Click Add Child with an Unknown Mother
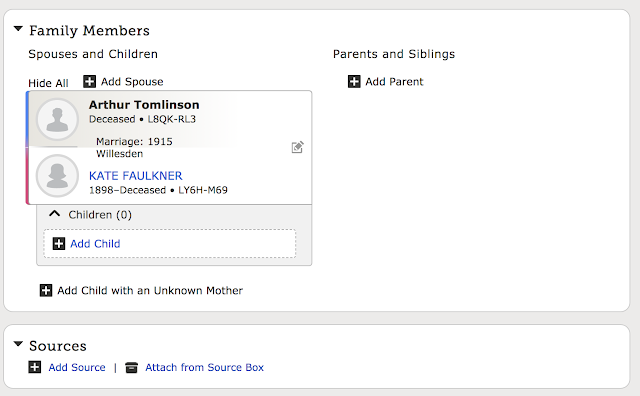 [x=150, y=290]
